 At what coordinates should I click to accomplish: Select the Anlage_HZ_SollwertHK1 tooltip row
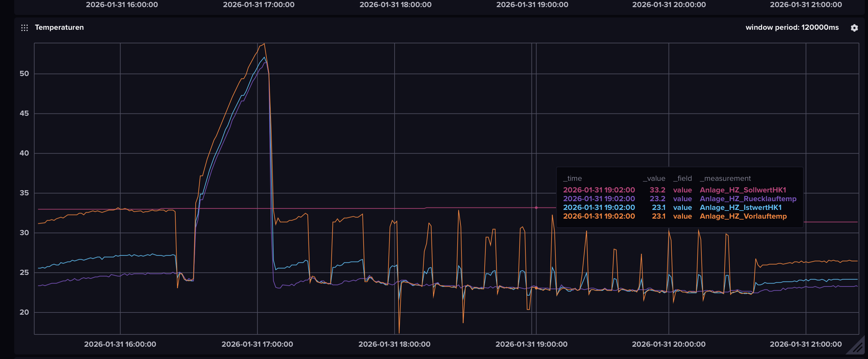(742, 190)
